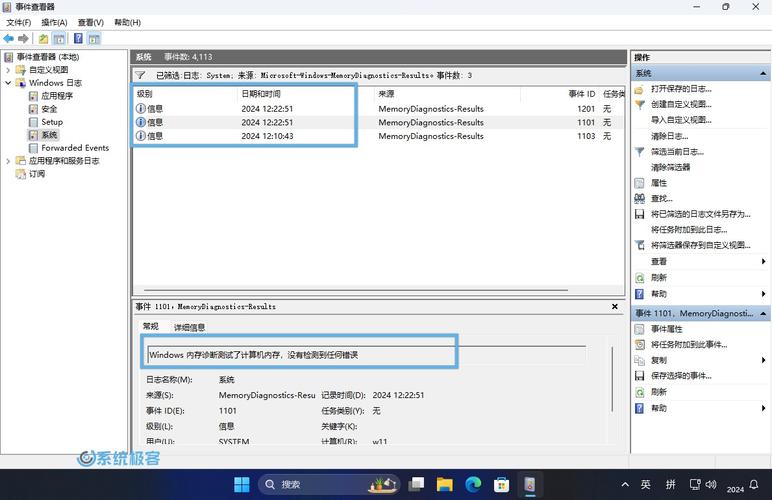Viewport: 772px width, 500px height.
Task: Open the 操作(A) menu
Action: coord(54,23)
